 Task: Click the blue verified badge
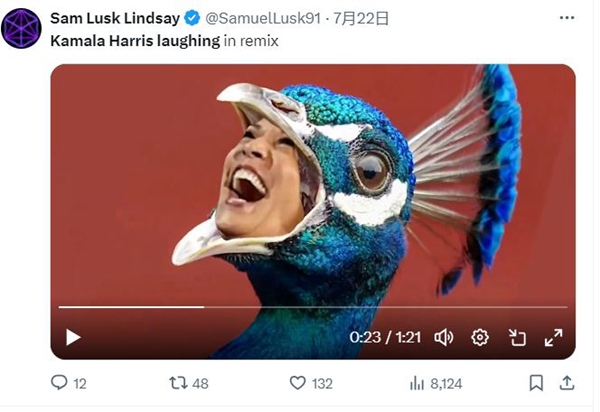[x=192, y=18]
